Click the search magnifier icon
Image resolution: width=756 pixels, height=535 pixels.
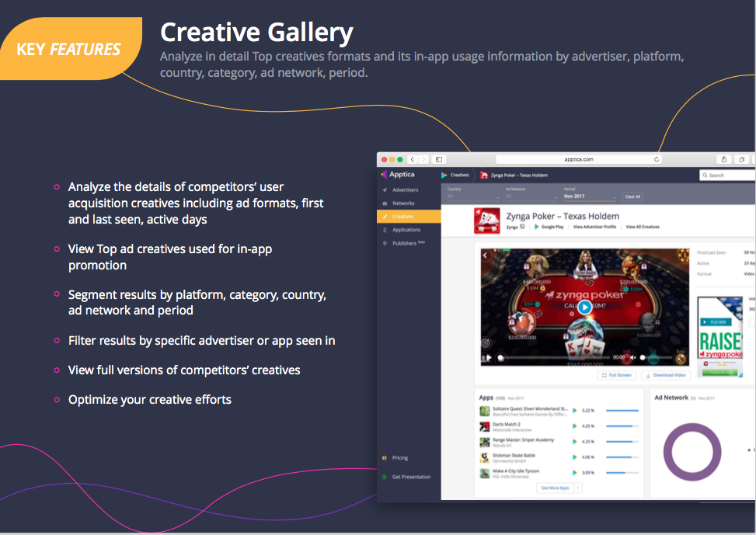(x=705, y=175)
